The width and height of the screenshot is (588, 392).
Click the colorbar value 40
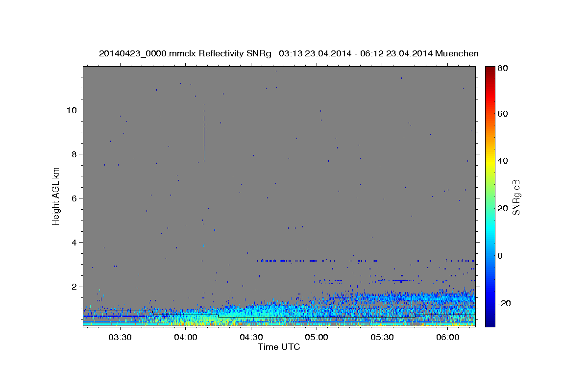[504, 161]
